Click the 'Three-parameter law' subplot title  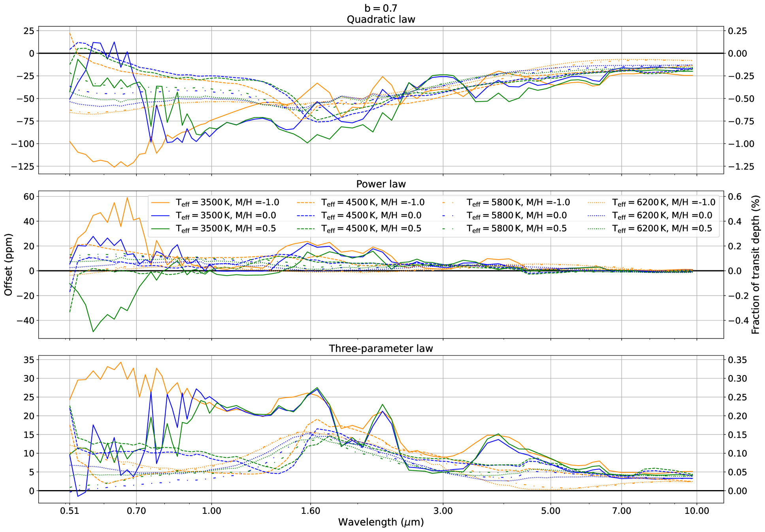point(381,349)
